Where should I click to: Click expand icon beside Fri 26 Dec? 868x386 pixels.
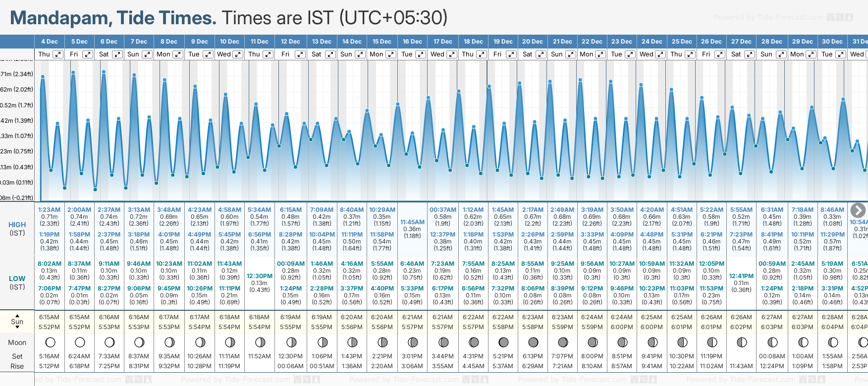point(720,54)
